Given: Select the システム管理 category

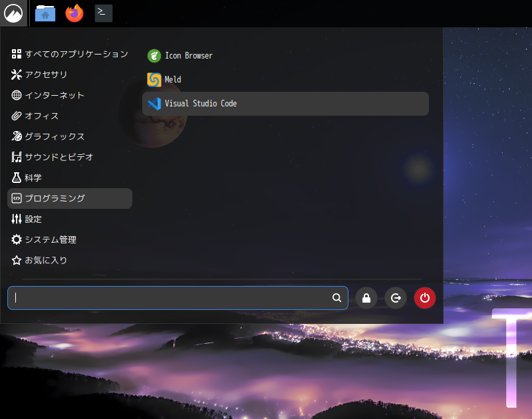Looking at the screenshot, I should (55, 239).
